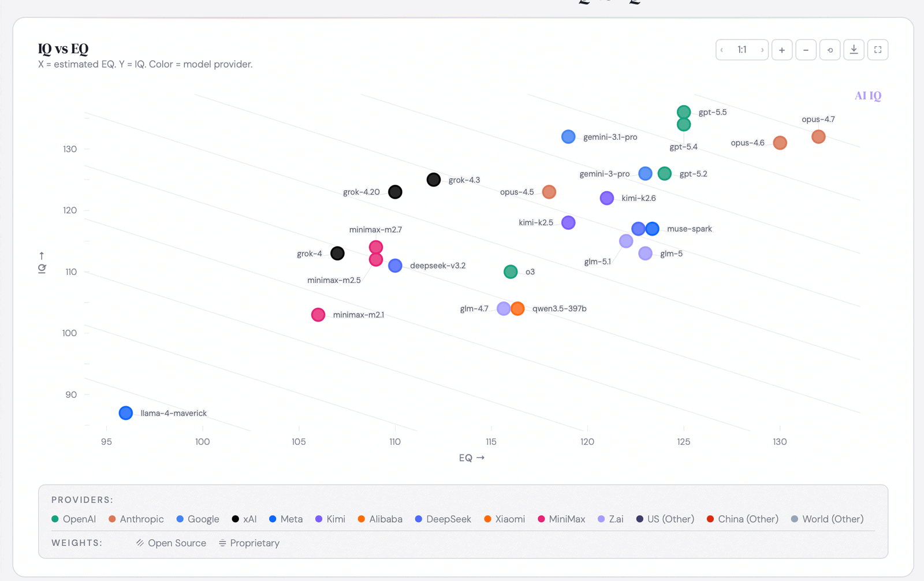
Task: Reset the chart view with the circular arrow
Action: 830,50
